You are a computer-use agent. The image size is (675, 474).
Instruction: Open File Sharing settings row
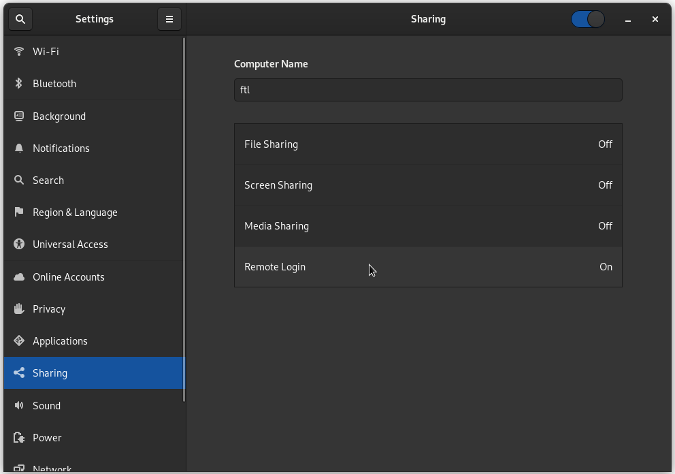pyautogui.click(x=428, y=144)
